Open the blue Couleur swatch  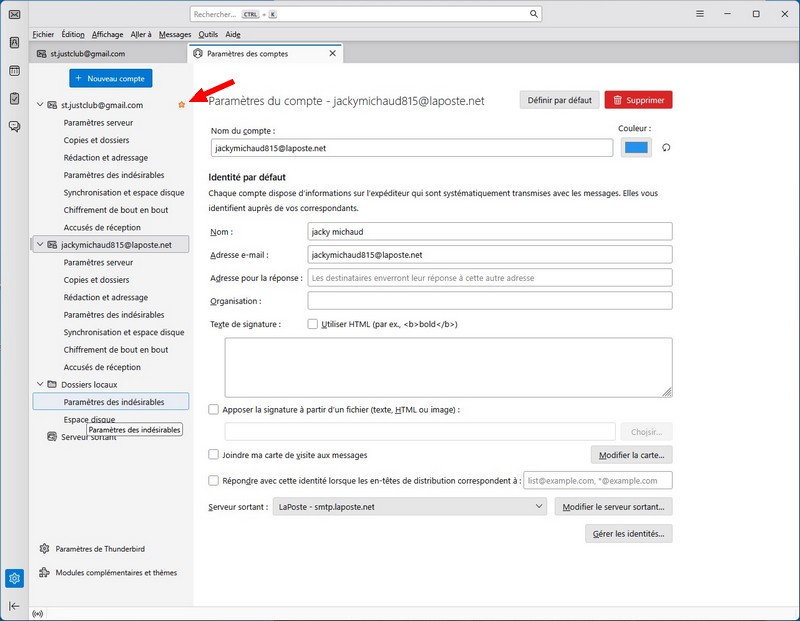point(636,148)
